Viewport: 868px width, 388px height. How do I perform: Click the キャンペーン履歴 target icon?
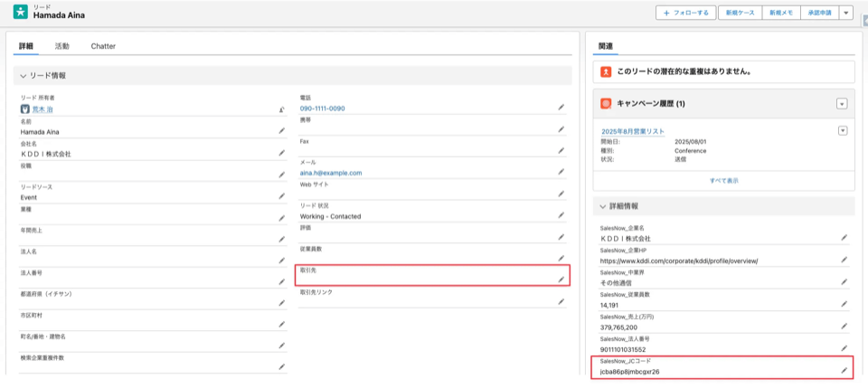click(606, 103)
